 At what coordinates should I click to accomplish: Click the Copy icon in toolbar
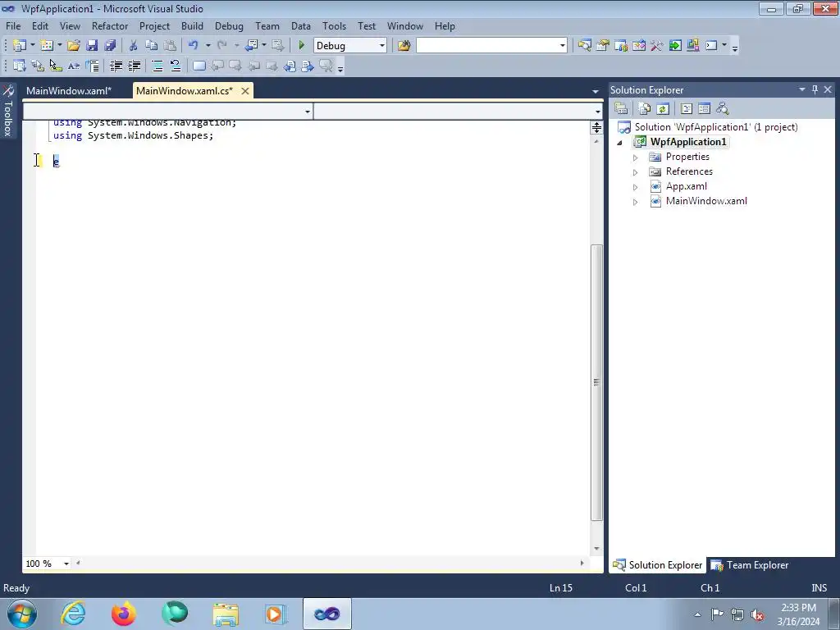[x=152, y=46]
